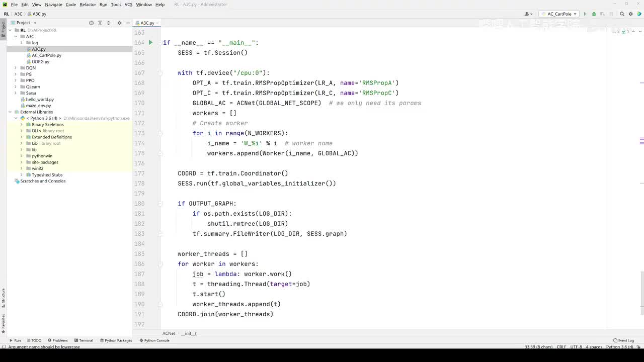Click the 4 spaces indent indicator
Screen dimensions: 644x362
[x=593, y=347]
